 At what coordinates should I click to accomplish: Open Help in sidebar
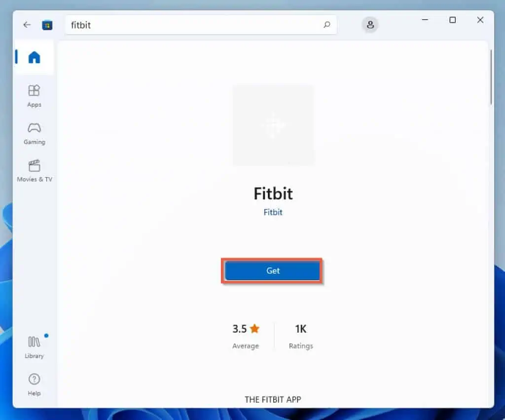[x=34, y=384]
